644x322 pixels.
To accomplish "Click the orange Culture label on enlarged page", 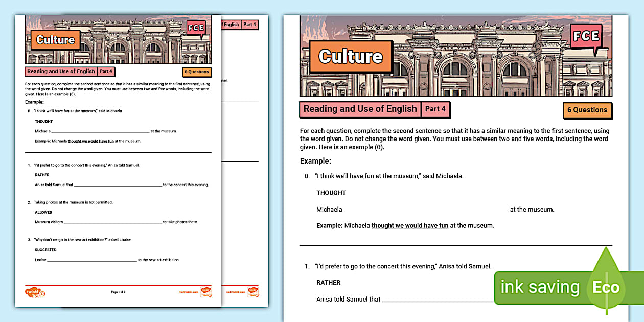I will (351, 56).
